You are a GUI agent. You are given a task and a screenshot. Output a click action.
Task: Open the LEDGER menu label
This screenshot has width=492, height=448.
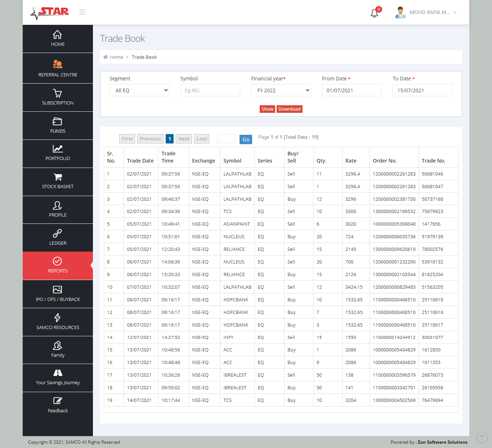click(58, 243)
